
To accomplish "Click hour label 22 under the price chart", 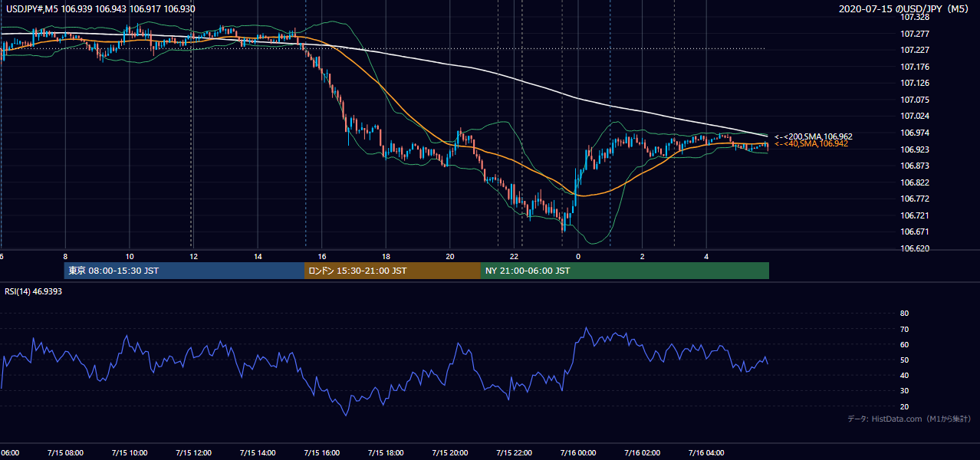I will (515, 257).
